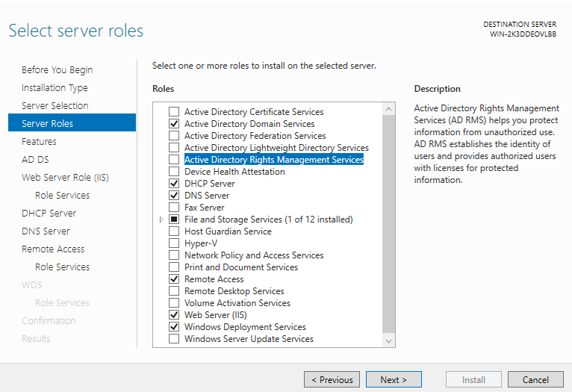Tick Active Directory Lightweight Directory Services checkbox
The image size is (572, 392).
click(x=174, y=148)
